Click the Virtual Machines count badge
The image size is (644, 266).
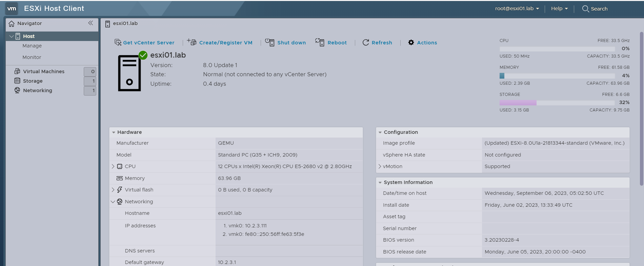click(x=90, y=71)
